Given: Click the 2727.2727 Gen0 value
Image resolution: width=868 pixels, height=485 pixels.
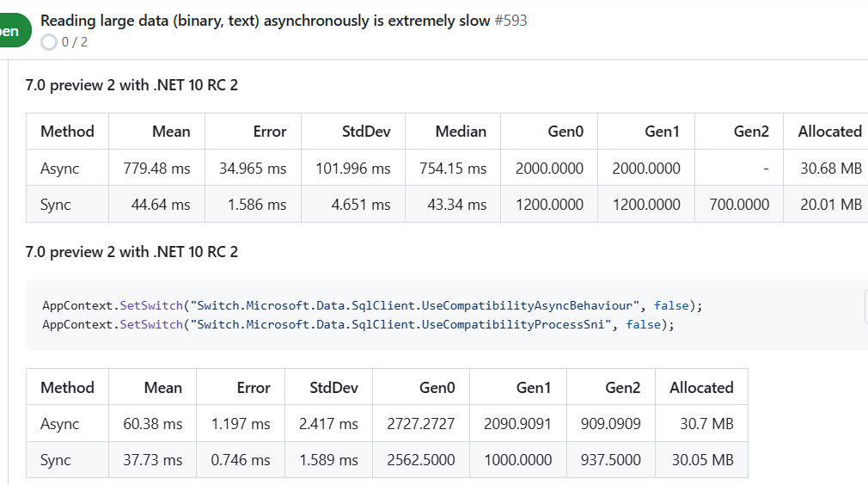Looking at the screenshot, I should 419,424.
